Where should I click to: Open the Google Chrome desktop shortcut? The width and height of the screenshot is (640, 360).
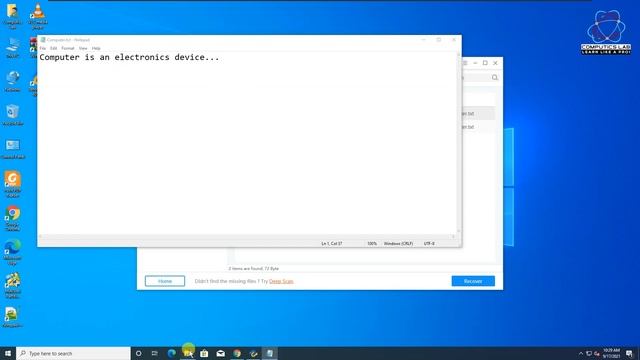13,218
